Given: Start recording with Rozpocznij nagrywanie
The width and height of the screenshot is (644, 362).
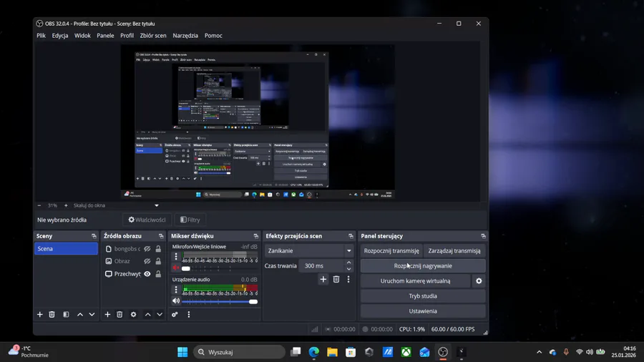Looking at the screenshot, I should [423, 266].
